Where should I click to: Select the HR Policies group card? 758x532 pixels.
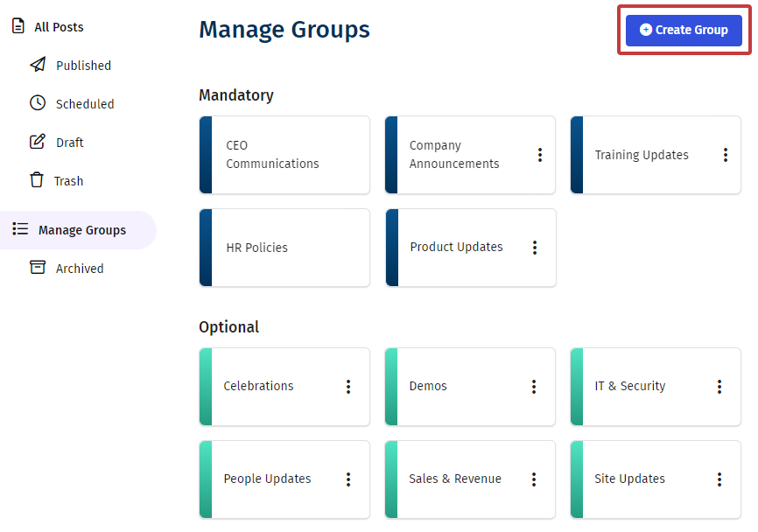284,248
